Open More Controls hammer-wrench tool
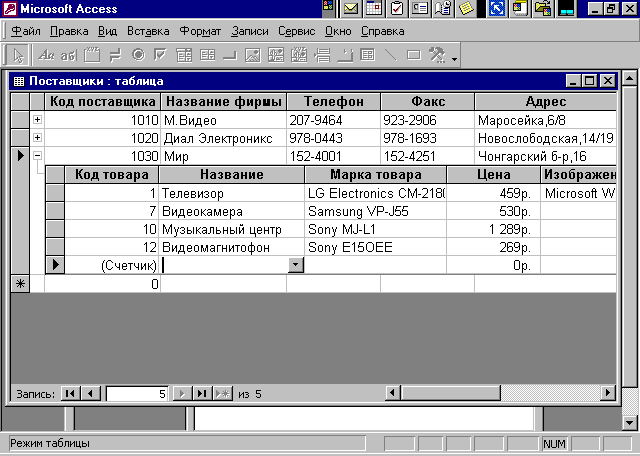Viewport: 640px width, 456px height. pos(437,55)
